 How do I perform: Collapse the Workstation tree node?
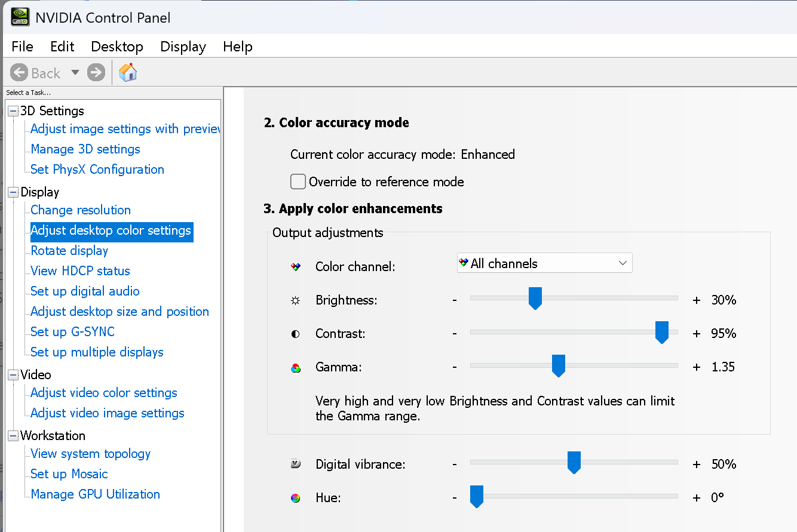pyautogui.click(x=13, y=436)
